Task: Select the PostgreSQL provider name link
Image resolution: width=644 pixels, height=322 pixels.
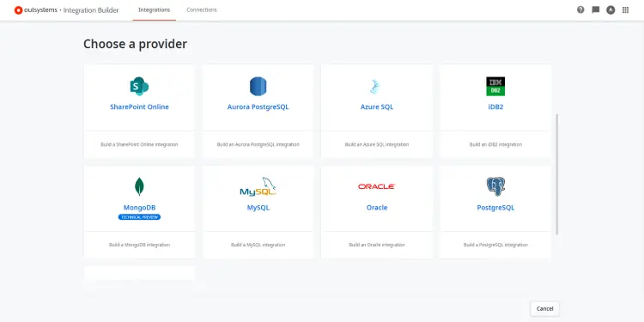Action: (495, 208)
